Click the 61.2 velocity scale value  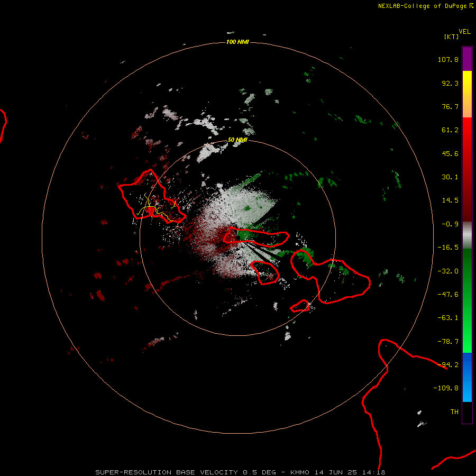(450, 130)
